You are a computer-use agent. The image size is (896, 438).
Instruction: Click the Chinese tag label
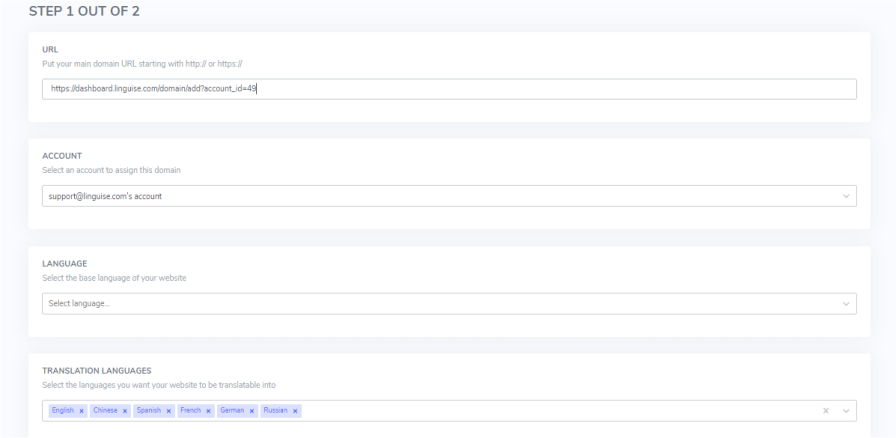tap(105, 411)
